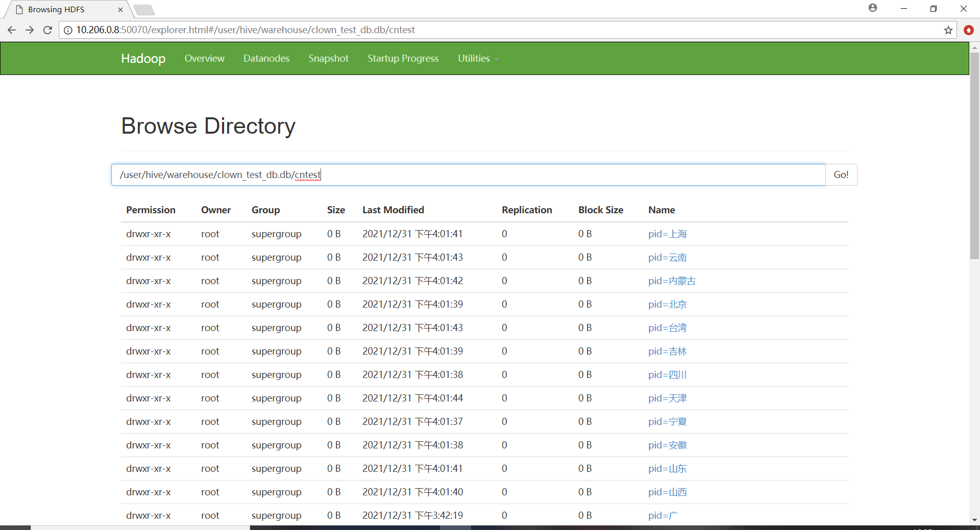Bookmark this page with the star icon
The height and width of the screenshot is (530, 980).
(x=948, y=30)
